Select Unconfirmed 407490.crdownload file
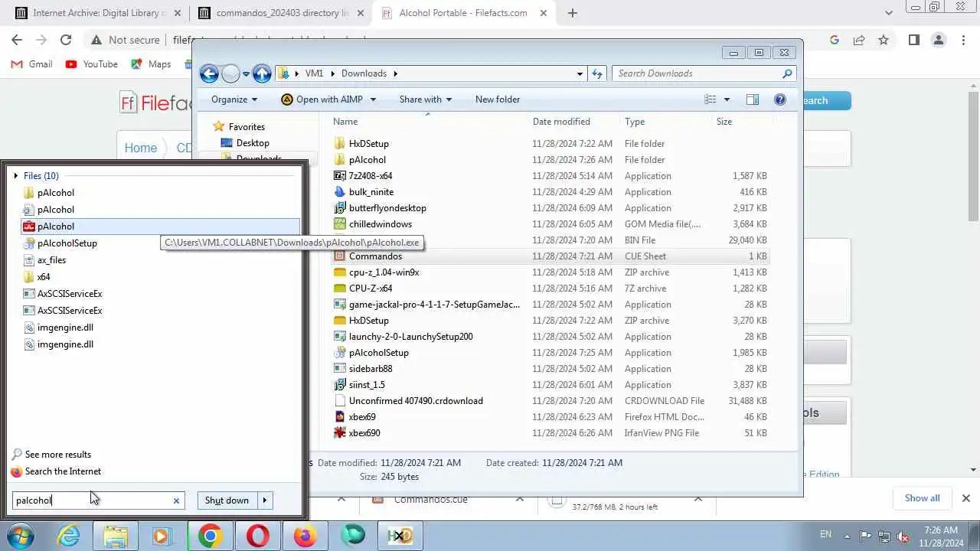 pos(550,401)
